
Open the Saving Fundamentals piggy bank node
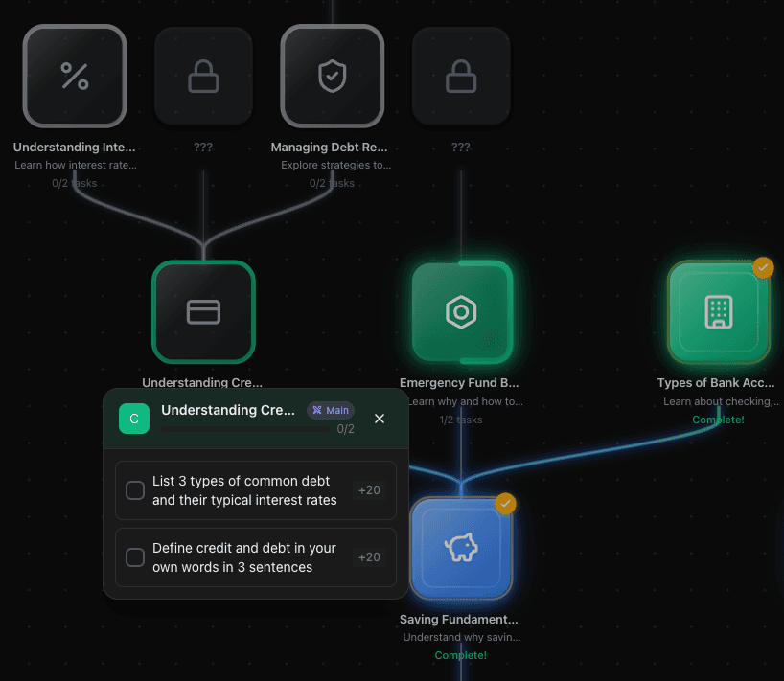pos(461,548)
